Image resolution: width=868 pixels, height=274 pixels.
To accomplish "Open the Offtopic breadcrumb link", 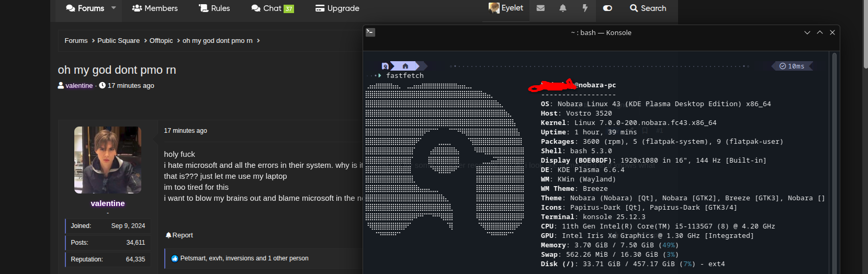I will [x=161, y=41].
